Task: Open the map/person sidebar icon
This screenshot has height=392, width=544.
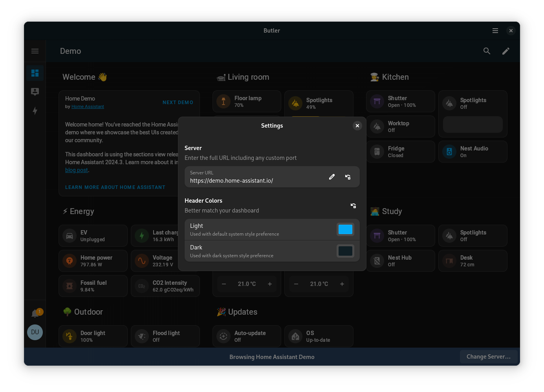Action: click(35, 92)
